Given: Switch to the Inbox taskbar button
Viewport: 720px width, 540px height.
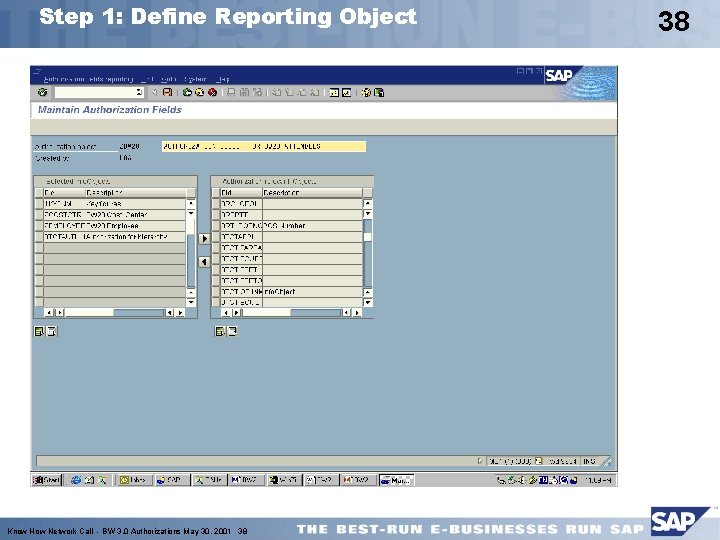Looking at the screenshot, I should (x=133, y=480).
